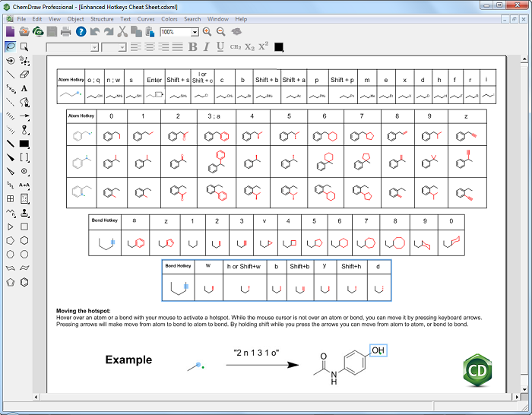Click the Superscript X² button
The image size is (532, 415).
click(x=263, y=47)
